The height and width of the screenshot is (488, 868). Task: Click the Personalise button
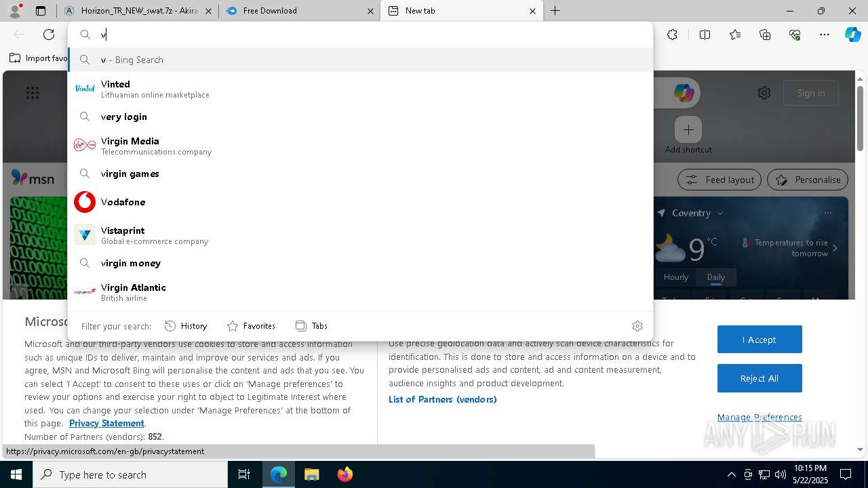[x=808, y=180]
